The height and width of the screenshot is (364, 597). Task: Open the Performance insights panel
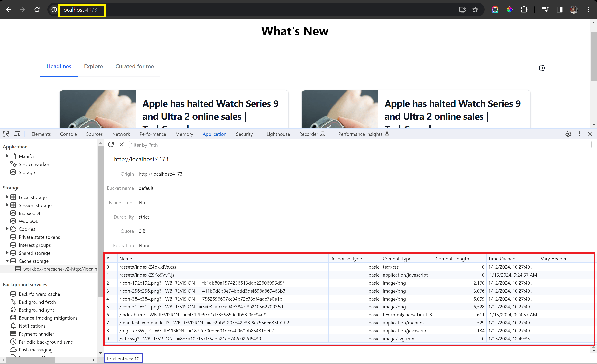(x=363, y=134)
